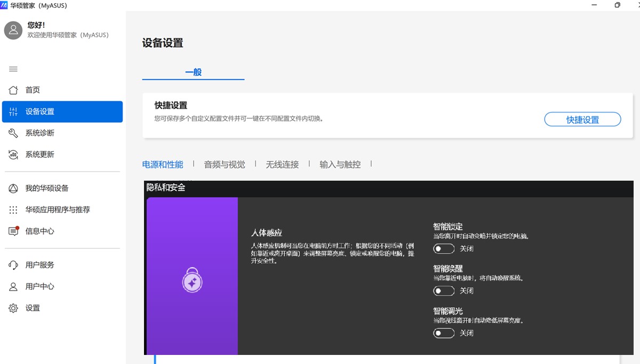640x364 pixels.
Task: Open 用户服务 in the sidebar
Action: click(62, 265)
